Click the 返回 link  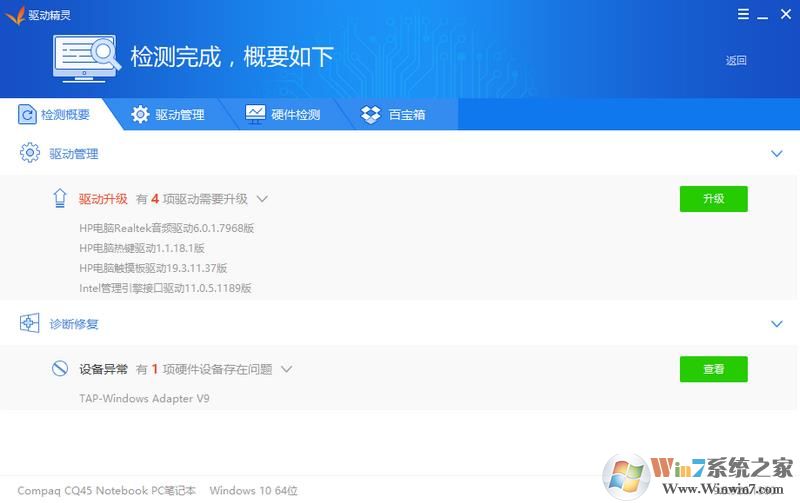coord(736,60)
